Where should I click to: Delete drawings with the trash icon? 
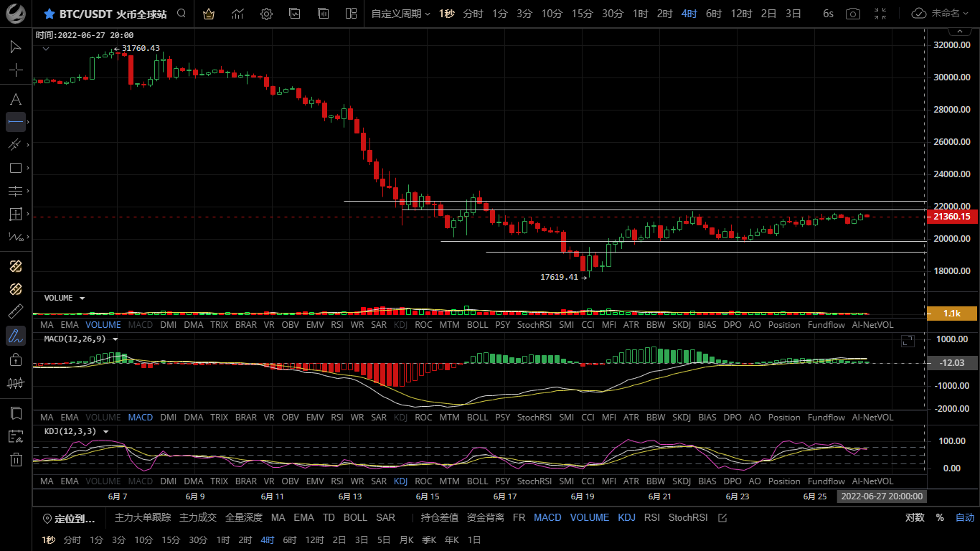tap(15, 460)
